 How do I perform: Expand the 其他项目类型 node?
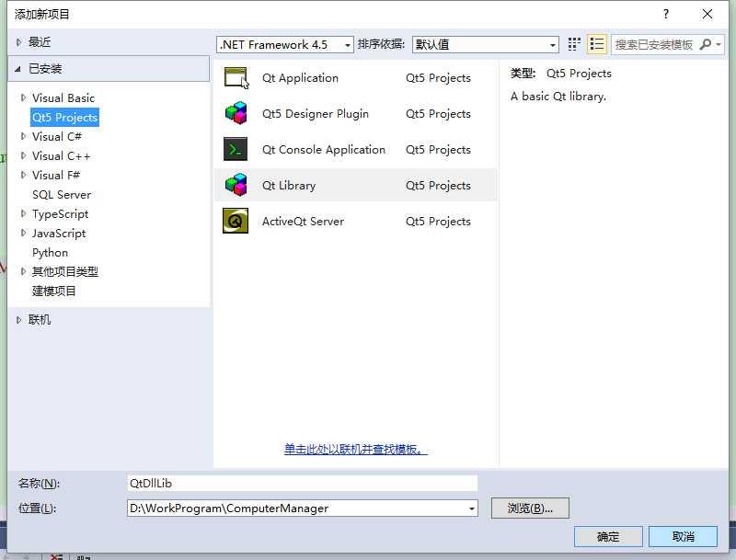tap(23, 271)
